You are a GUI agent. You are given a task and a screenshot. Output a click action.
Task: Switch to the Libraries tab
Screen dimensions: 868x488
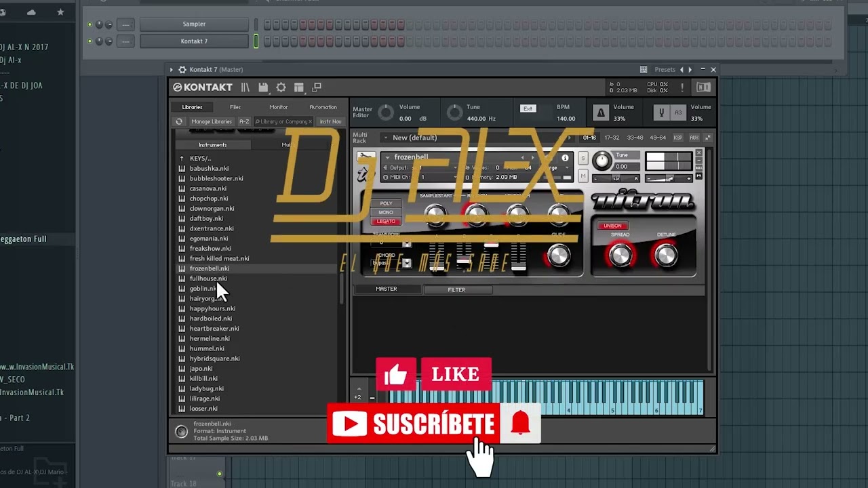(192, 107)
